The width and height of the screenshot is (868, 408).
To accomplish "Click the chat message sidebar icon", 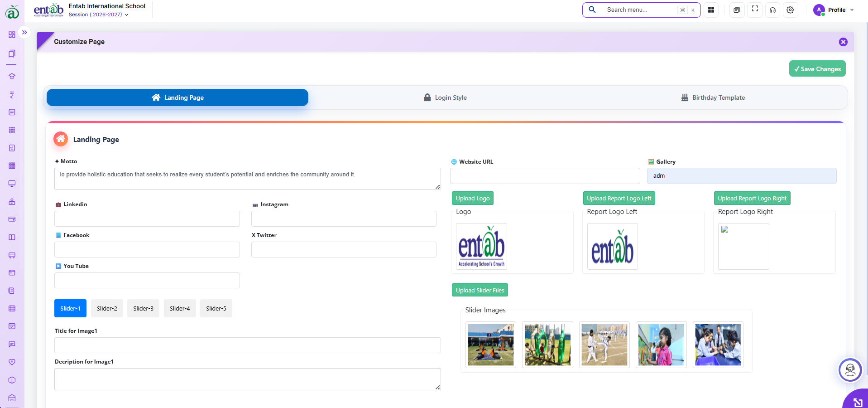I will 12,344.
